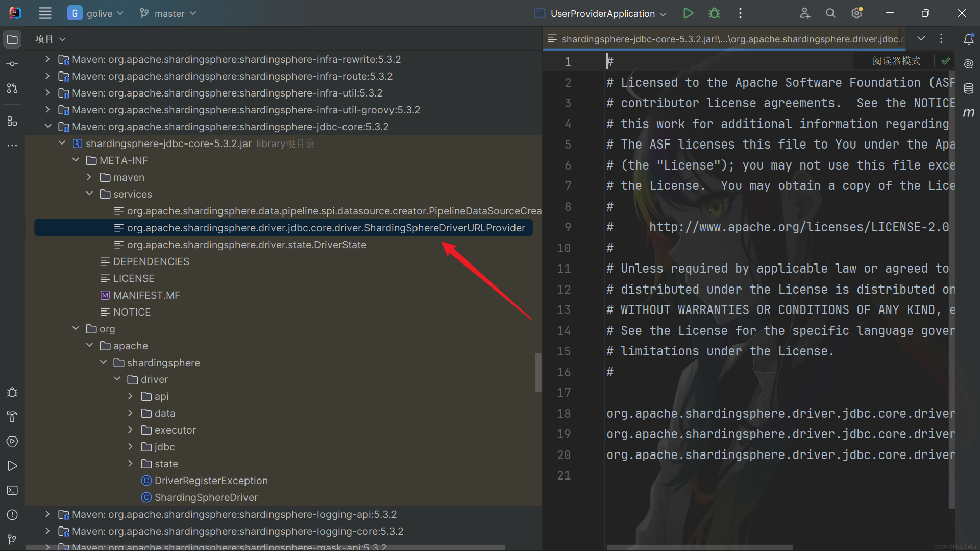Click line number 18 in gutter
980x551 pixels.
[564, 414]
